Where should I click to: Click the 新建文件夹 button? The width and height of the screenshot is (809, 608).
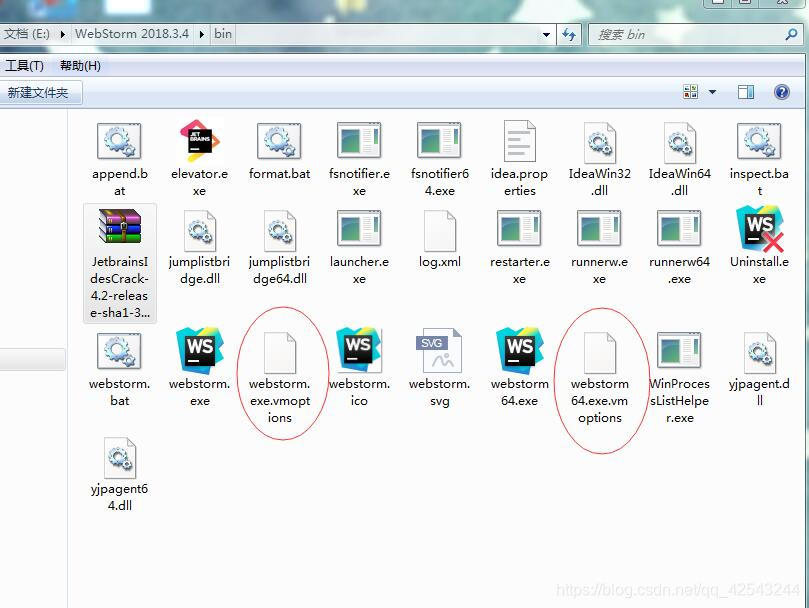(38, 93)
